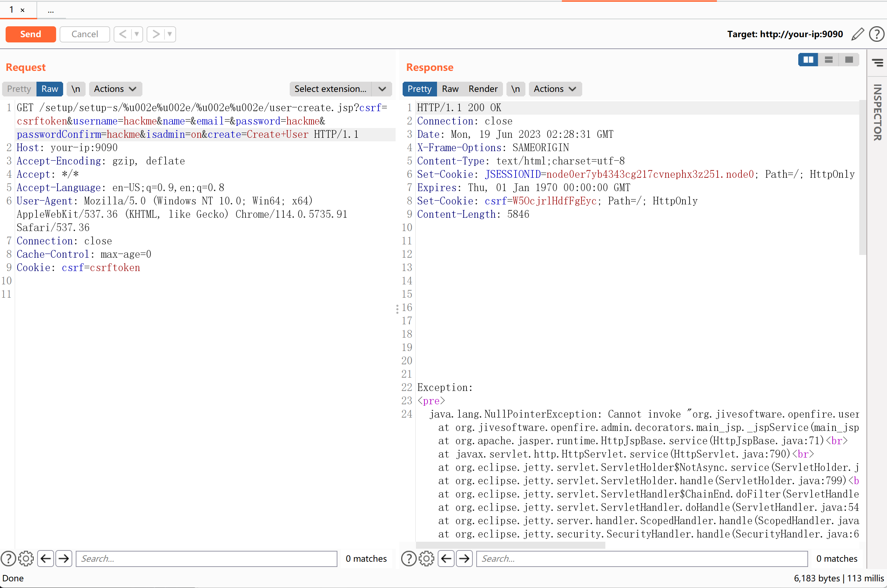Open request search settings gear icon
The height and width of the screenshot is (588, 887).
coord(26,559)
